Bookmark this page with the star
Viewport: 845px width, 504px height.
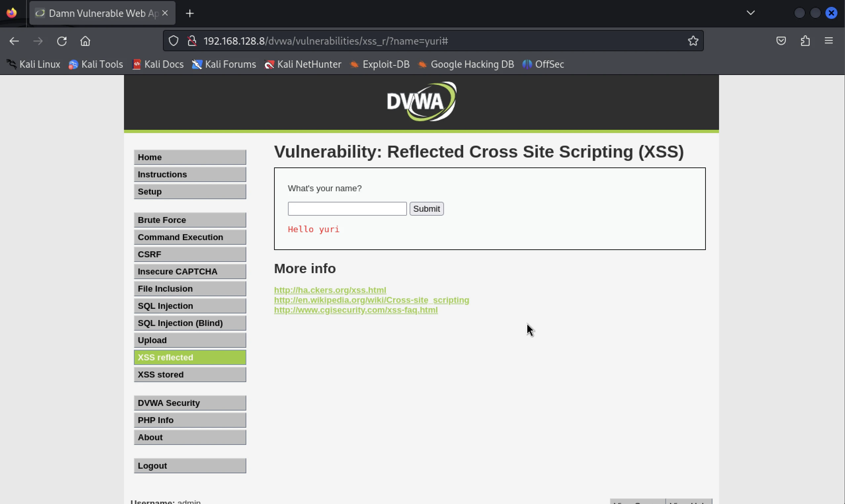pyautogui.click(x=693, y=41)
